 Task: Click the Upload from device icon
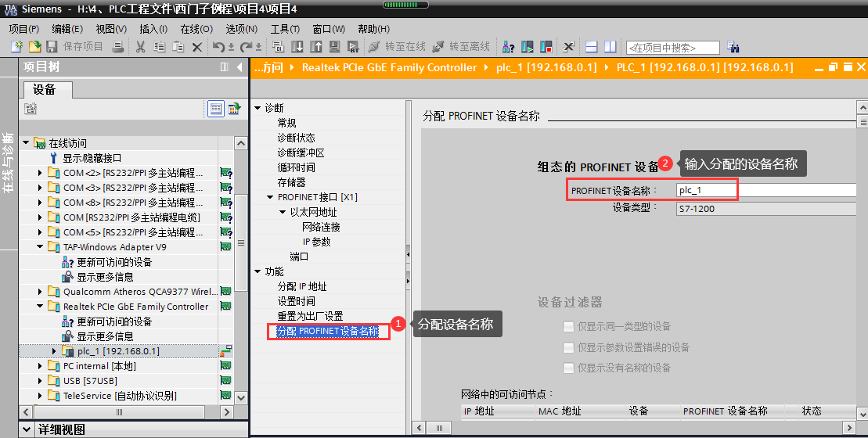(x=316, y=47)
